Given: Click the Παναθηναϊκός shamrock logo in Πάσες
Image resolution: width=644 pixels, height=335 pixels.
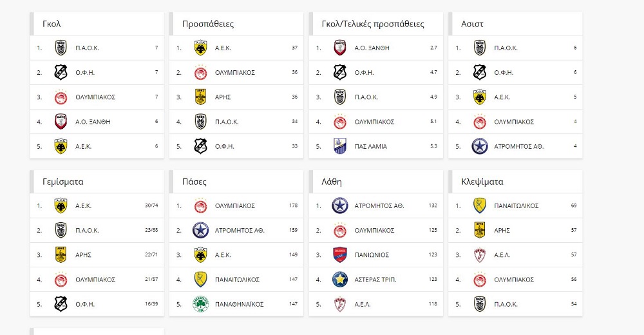Looking at the screenshot, I should pos(200,304).
